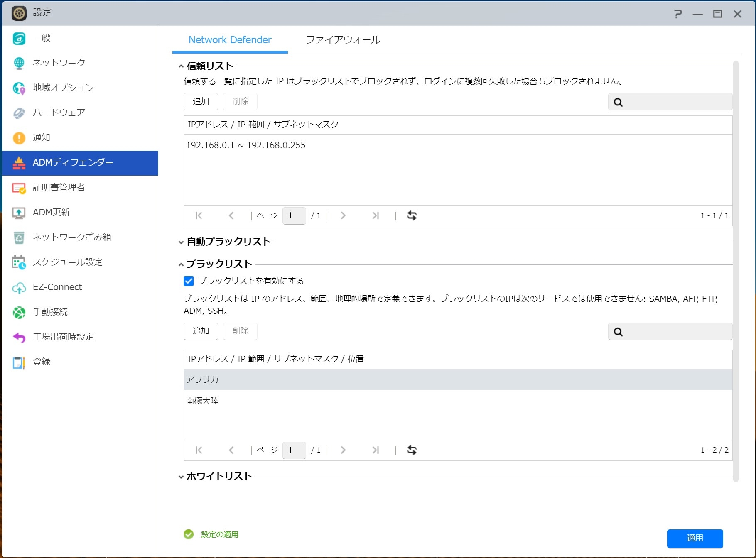Screen dimensions: 756x558
Task: Expand the ホワイトリスト section
Action: click(181, 477)
